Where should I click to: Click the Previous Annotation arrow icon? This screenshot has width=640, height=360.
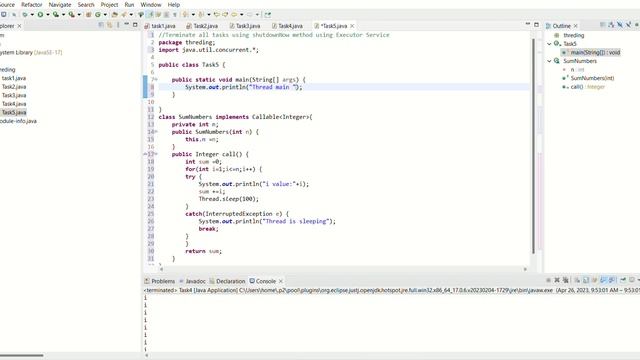click(201, 14)
